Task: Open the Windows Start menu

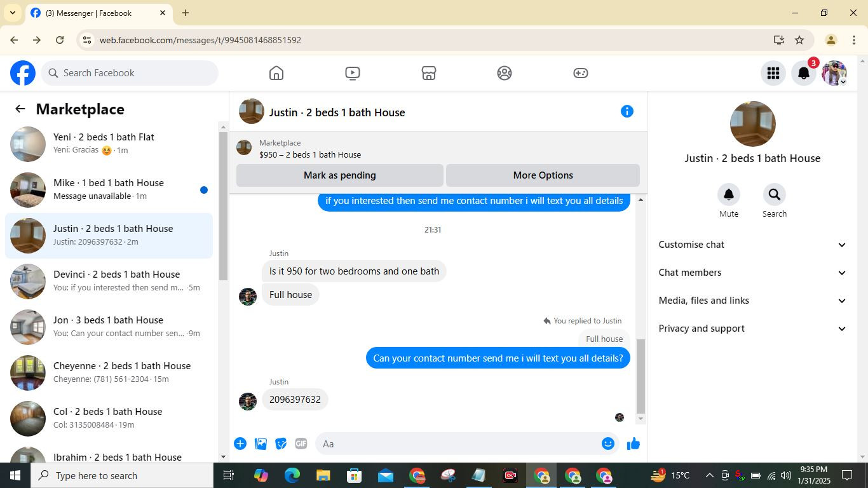Action: click(15, 475)
